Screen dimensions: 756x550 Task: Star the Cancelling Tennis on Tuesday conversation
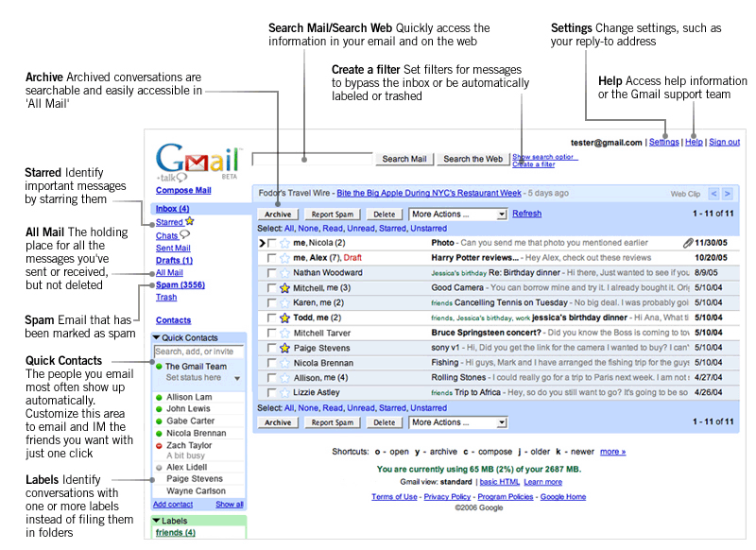pos(285,302)
